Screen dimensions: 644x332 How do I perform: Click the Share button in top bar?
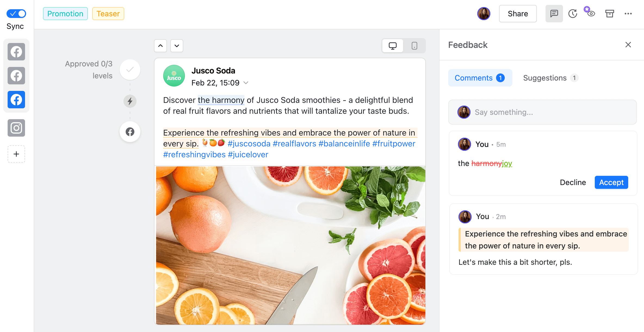click(518, 14)
